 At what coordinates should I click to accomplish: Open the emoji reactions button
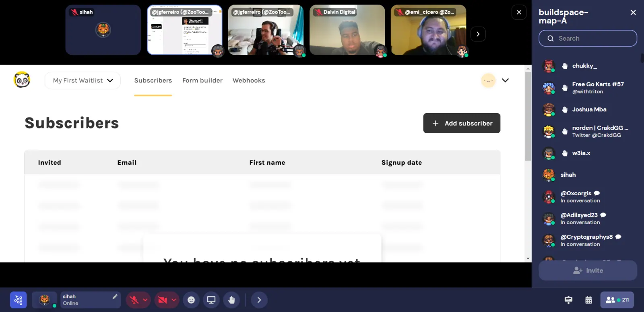pos(191,300)
